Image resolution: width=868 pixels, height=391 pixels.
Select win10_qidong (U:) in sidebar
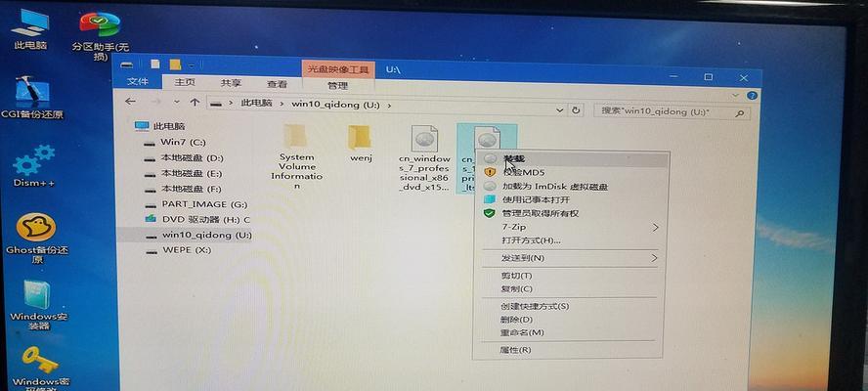coord(185,235)
